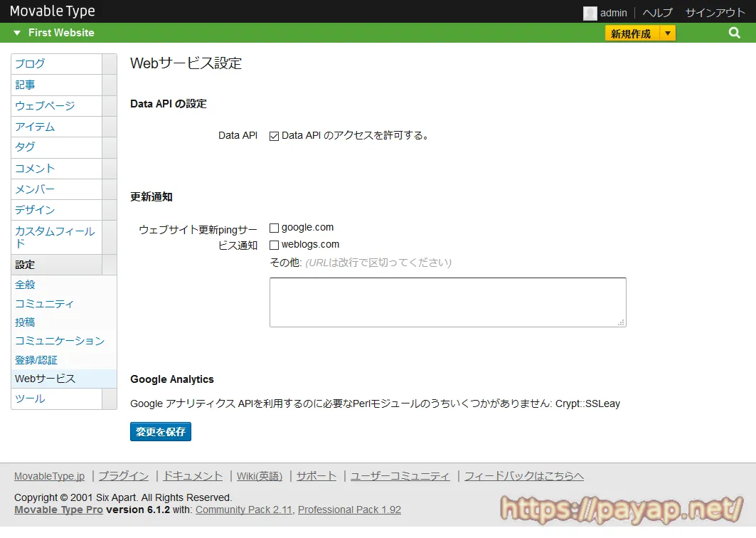Select 全般 under settings

point(25,285)
